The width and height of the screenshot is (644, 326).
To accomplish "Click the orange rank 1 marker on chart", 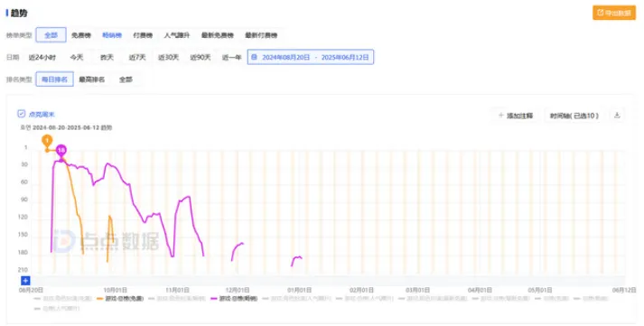I will pyautogui.click(x=47, y=141).
